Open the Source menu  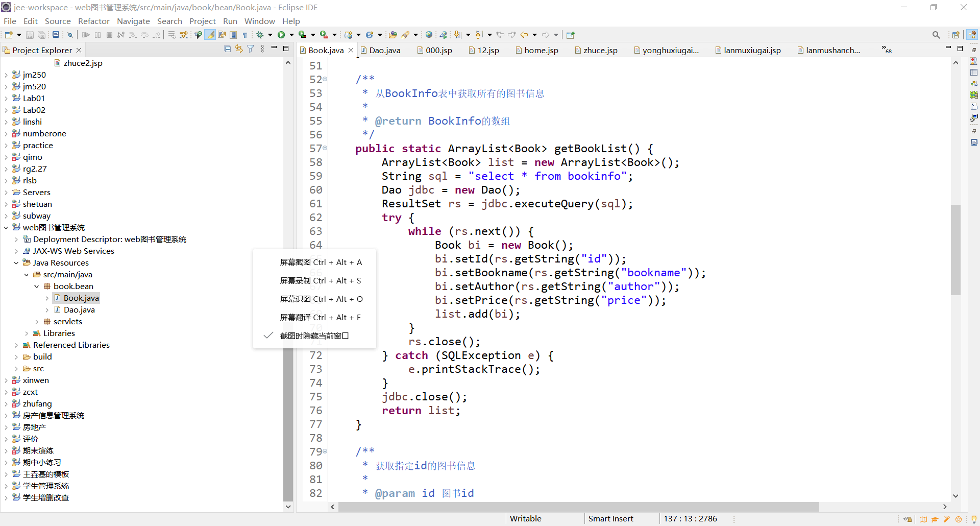click(58, 21)
